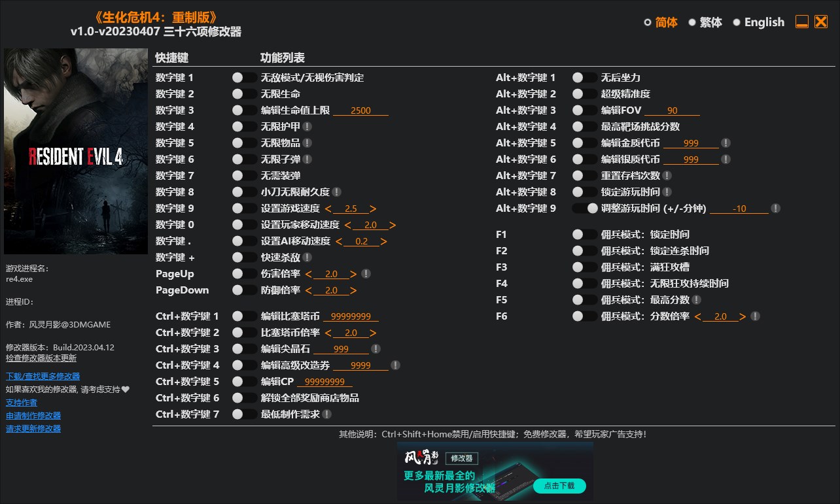
Task: Click info icon next to 调整游玩时间
Action: [x=775, y=208]
